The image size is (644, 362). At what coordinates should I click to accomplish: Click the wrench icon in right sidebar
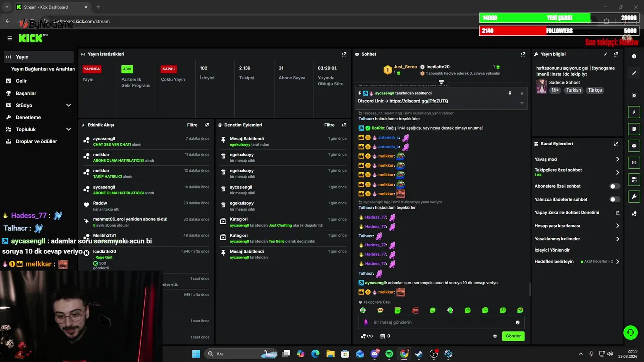[x=634, y=197]
